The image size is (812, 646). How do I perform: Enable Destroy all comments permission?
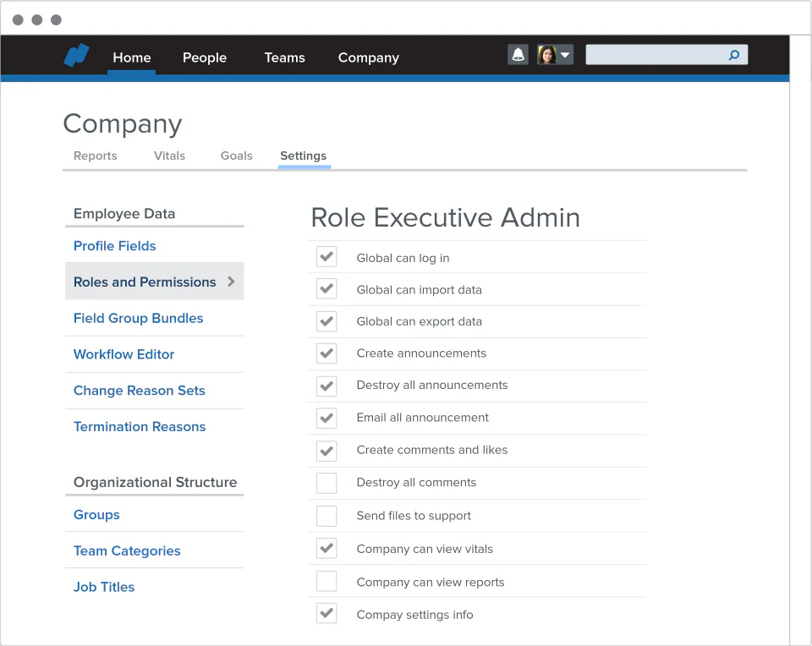[326, 483]
